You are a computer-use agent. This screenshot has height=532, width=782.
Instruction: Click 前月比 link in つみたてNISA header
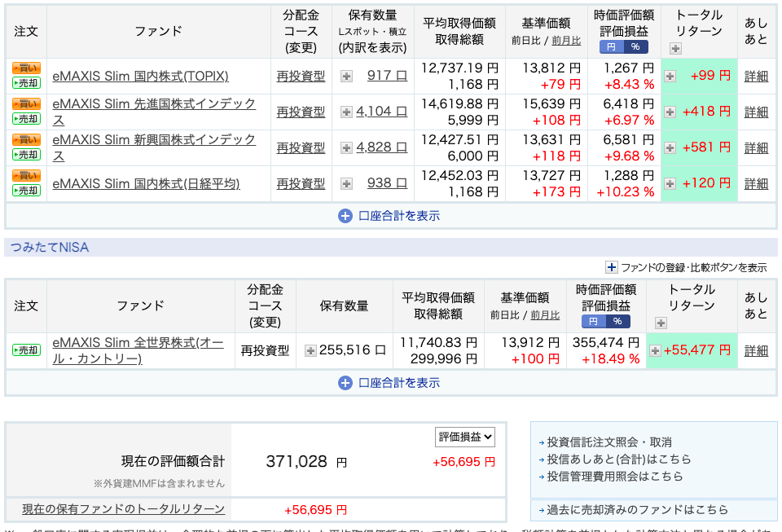tap(545, 315)
